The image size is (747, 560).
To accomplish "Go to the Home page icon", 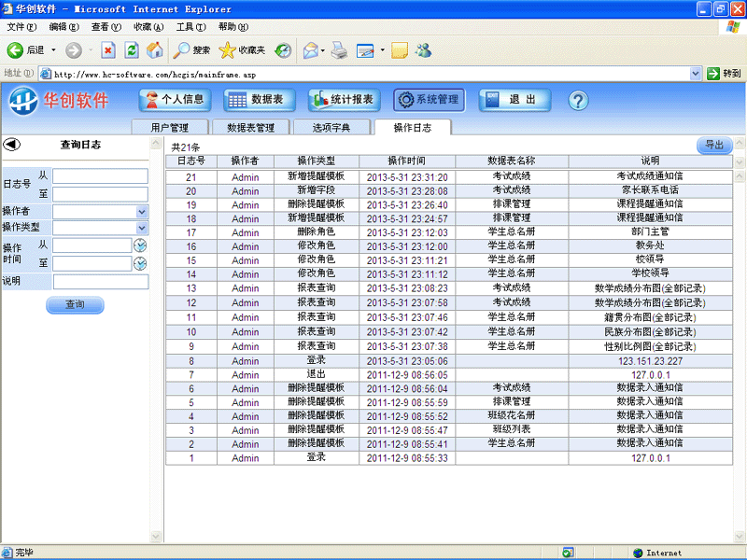I will pos(154,50).
